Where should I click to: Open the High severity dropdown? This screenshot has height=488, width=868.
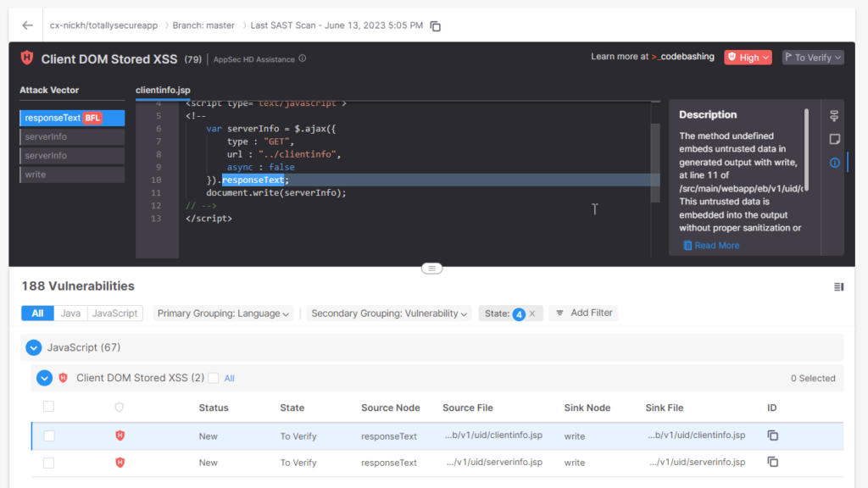(x=748, y=57)
